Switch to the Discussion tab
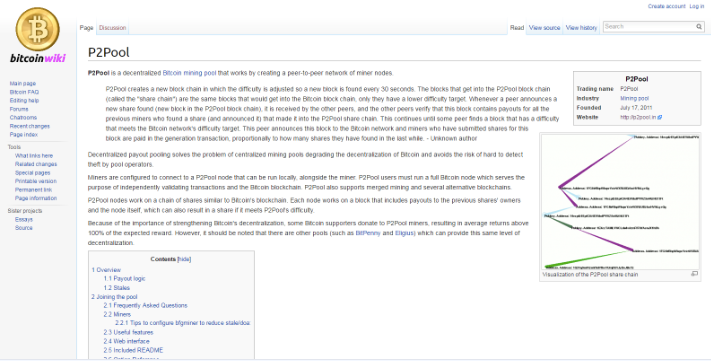 coord(112,28)
